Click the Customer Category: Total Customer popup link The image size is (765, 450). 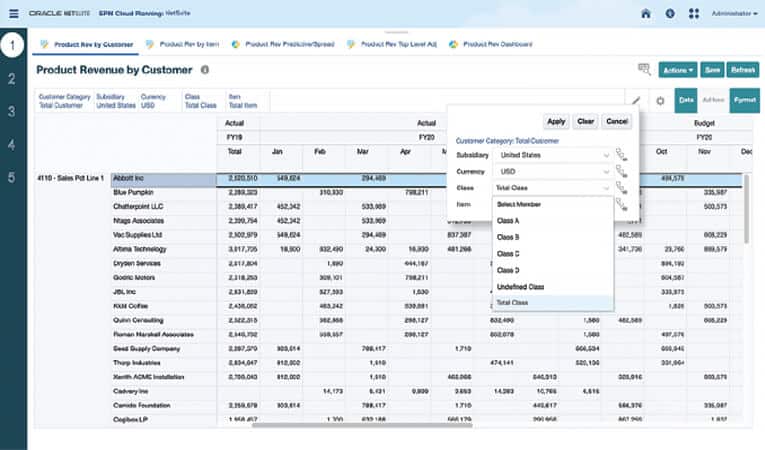pyautogui.click(x=507, y=141)
